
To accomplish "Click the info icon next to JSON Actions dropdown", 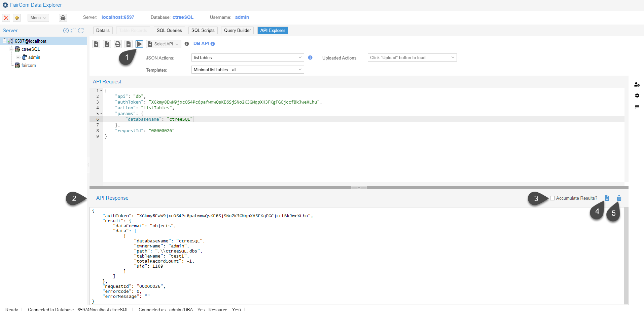I will click(x=310, y=57).
